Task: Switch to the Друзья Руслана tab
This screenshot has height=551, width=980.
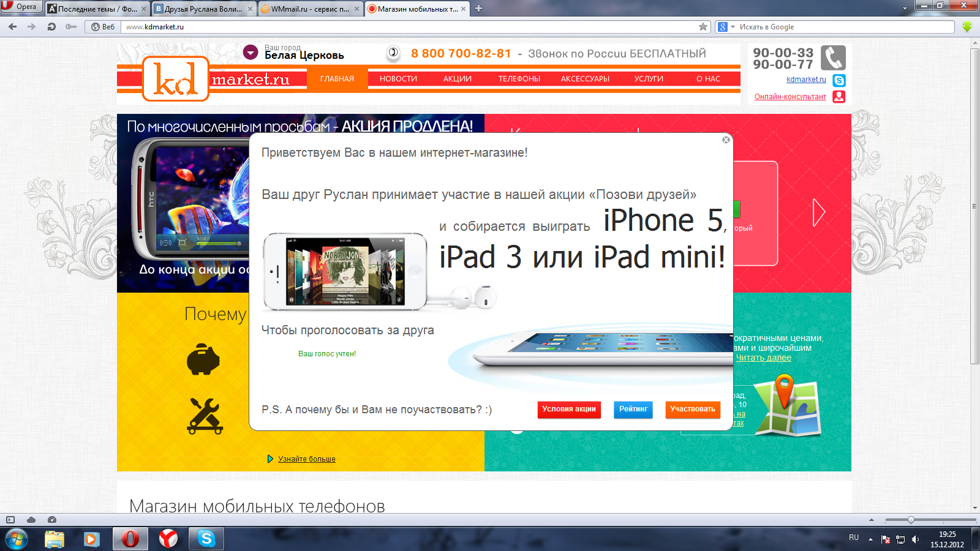Action: (204, 9)
